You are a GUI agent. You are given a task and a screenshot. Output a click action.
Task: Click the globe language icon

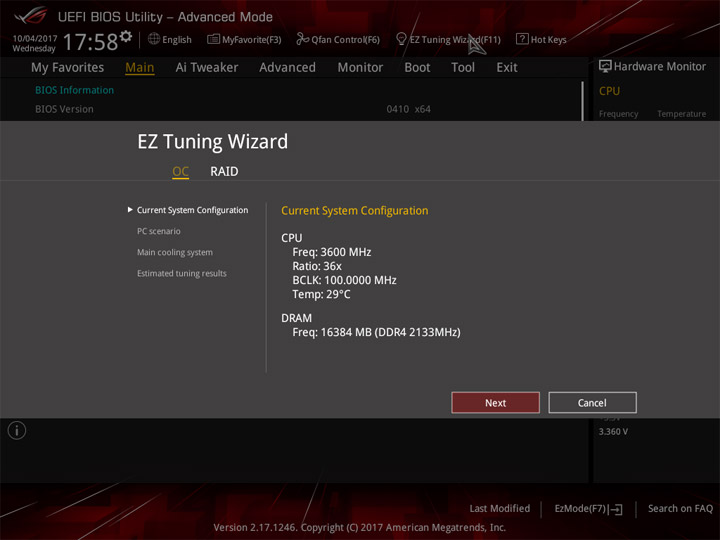154,39
